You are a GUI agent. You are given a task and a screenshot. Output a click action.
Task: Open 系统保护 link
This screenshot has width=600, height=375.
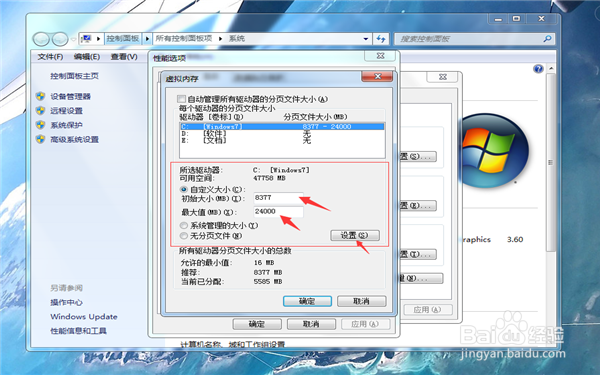(66, 125)
